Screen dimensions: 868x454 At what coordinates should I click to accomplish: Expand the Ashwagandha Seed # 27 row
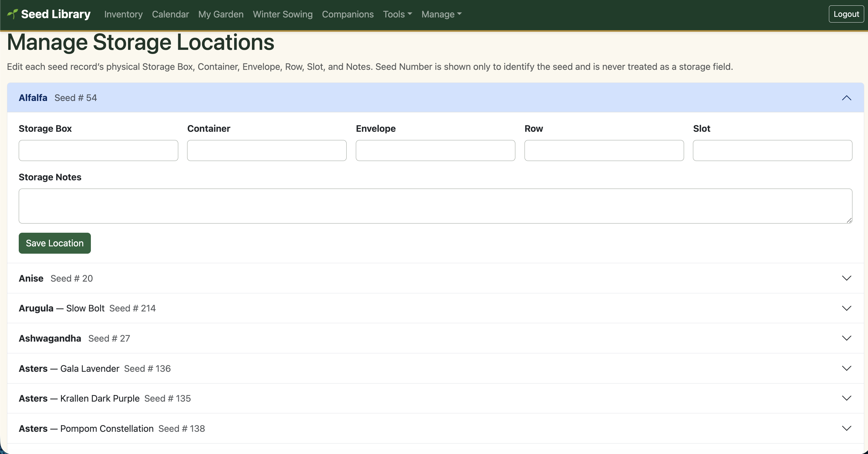(435, 338)
